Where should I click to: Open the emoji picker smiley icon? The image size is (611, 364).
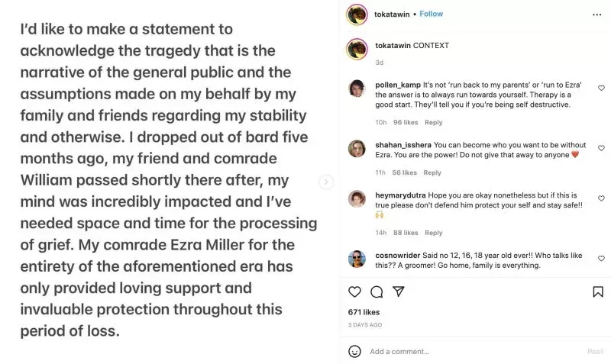pyautogui.click(x=354, y=351)
